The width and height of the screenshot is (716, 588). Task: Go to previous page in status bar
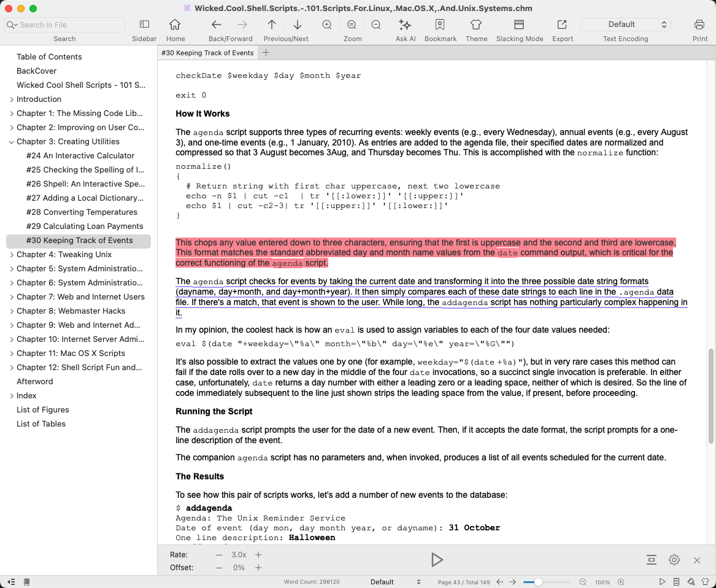[x=500, y=582]
